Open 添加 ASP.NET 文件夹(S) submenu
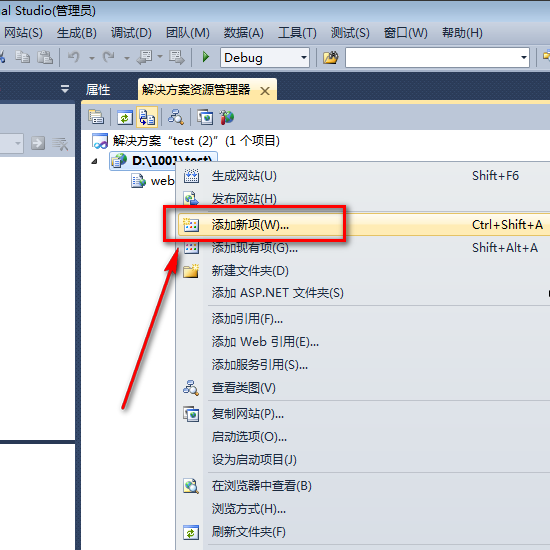This screenshot has width=550, height=550. [363, 293]
